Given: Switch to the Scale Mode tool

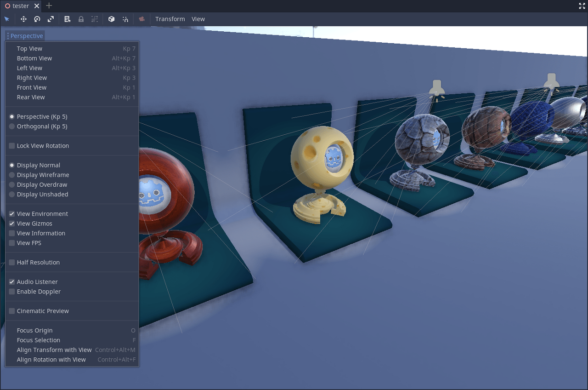Looking at the screenshot, I should pyautogui.click(x=51, y=19).
